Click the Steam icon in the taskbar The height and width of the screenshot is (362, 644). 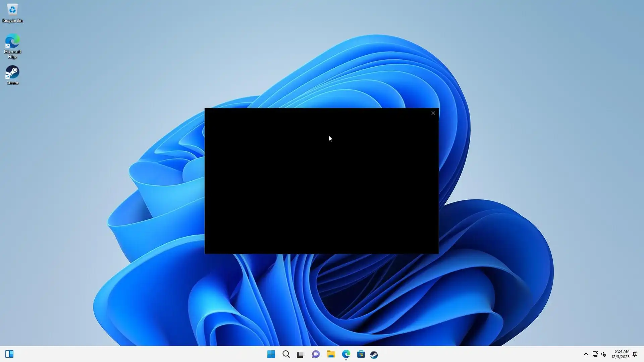(374, 354)
